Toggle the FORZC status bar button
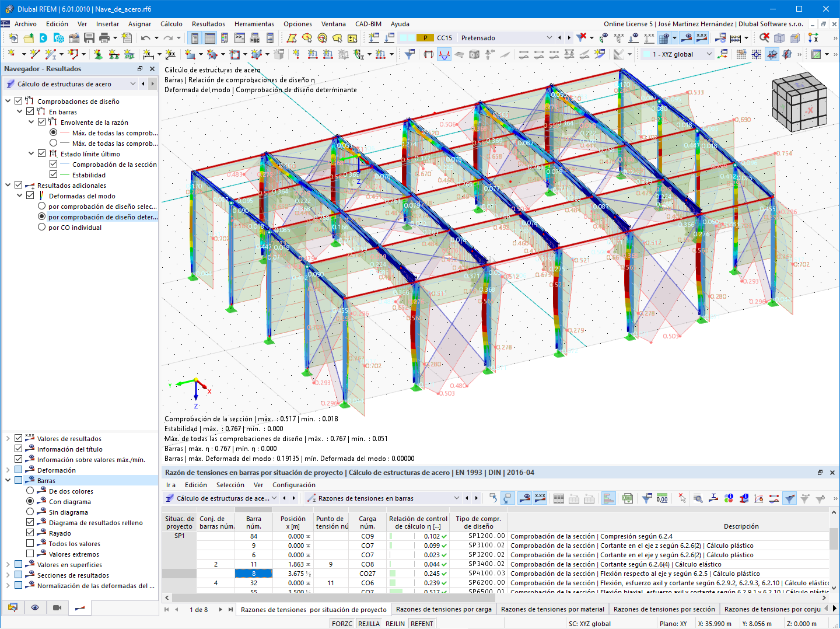The image size is (840, 629). (x=342, y=624)
